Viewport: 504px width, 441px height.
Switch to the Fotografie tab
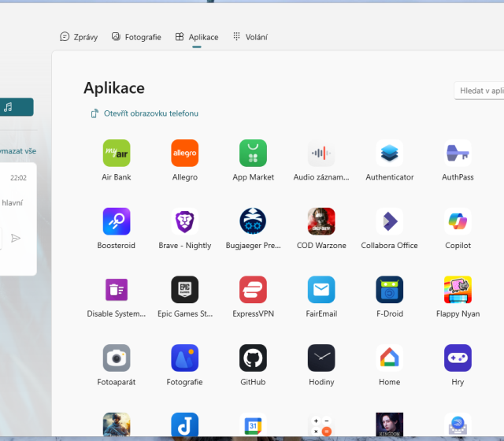[136, 37]
